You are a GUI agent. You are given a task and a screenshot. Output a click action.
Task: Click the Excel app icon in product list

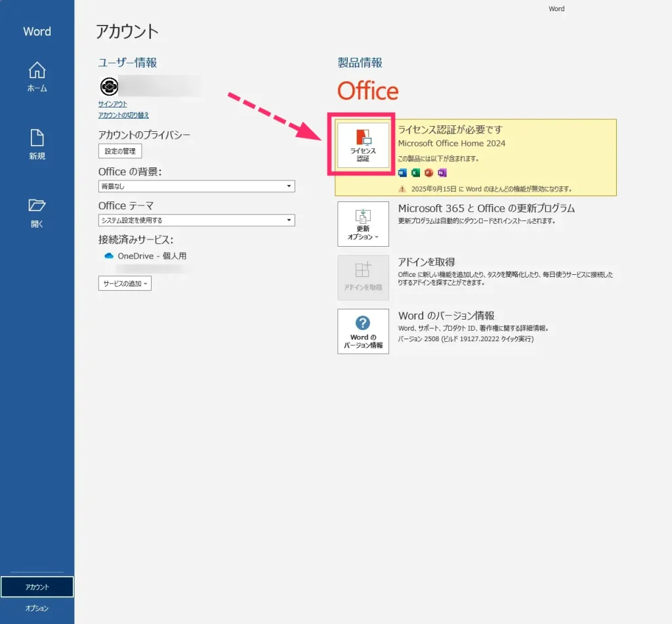(415, 173)
